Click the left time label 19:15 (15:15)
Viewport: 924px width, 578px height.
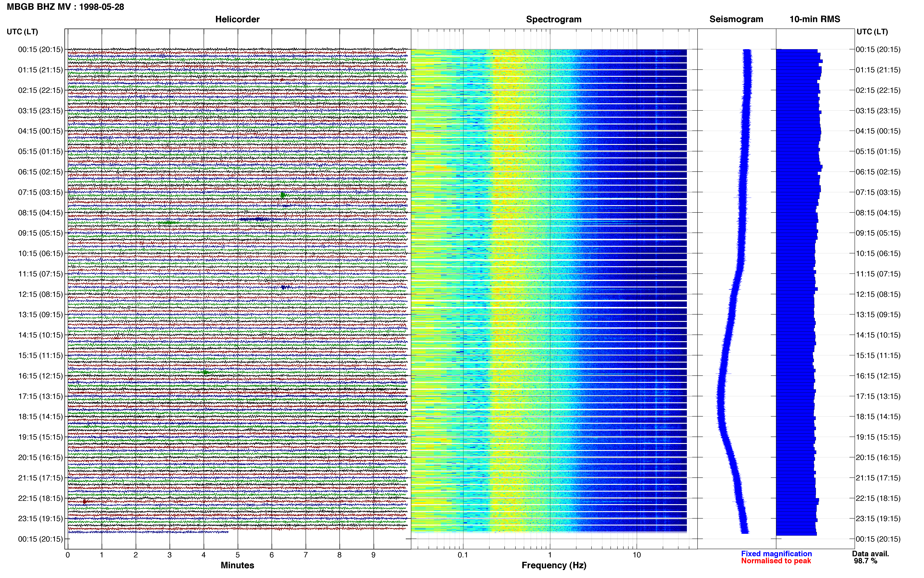pos(41,437)
